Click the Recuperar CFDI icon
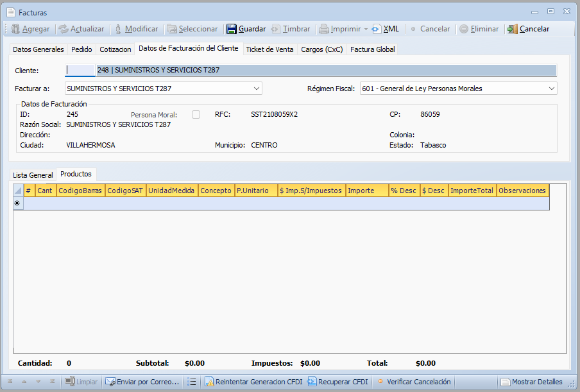 312,382
